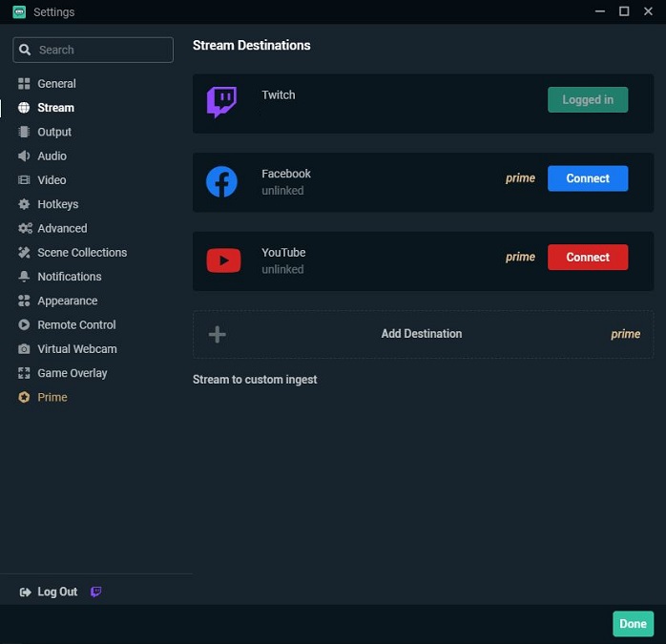This screenshot has height=644, width=666.
Task: Open Advanced settings
Action: (62, 229)
